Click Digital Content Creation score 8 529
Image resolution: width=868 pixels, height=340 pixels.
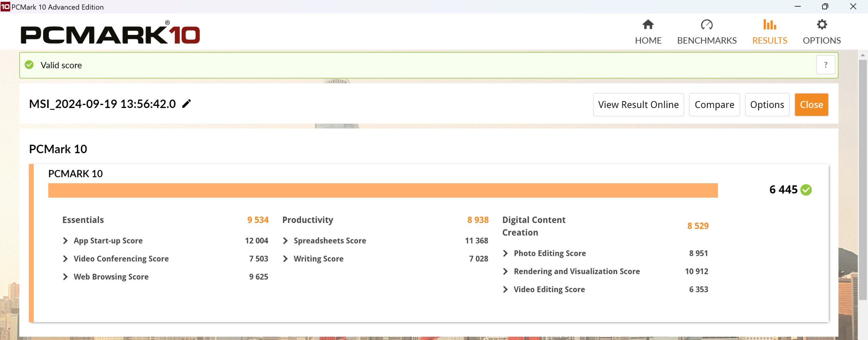click(698, 226)
